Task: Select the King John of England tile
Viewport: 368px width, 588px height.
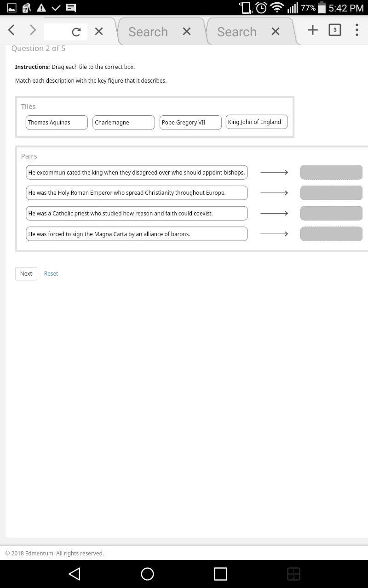Action: point(257,122)
